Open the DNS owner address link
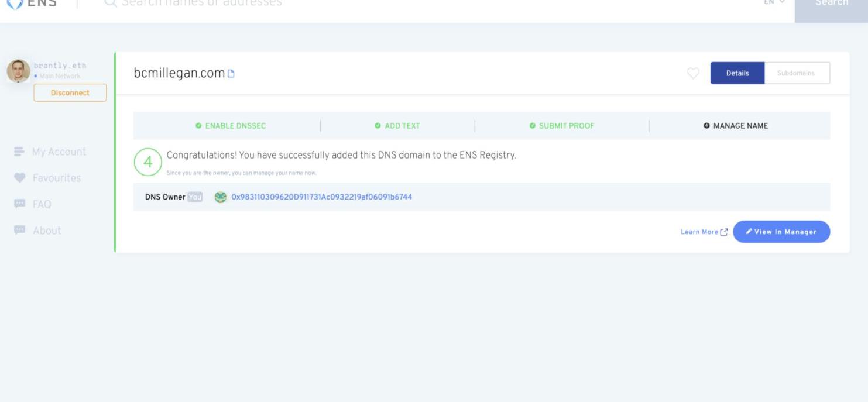This screenshot has width=868, height=402. coord(321,197)
